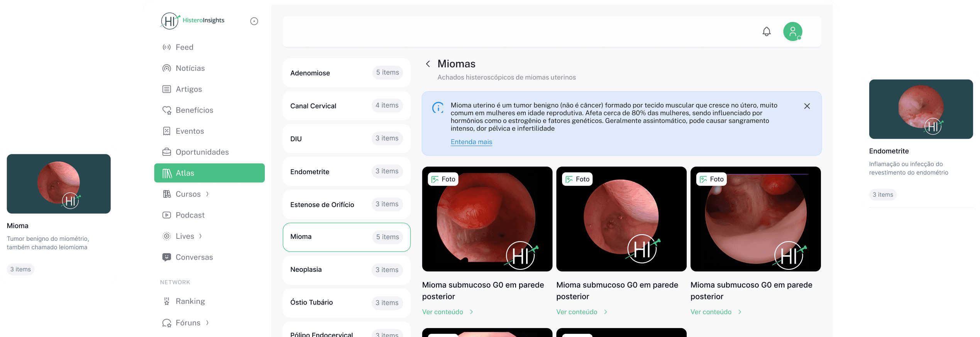Open the Mioma card thumbnail on left

point(59,184)
